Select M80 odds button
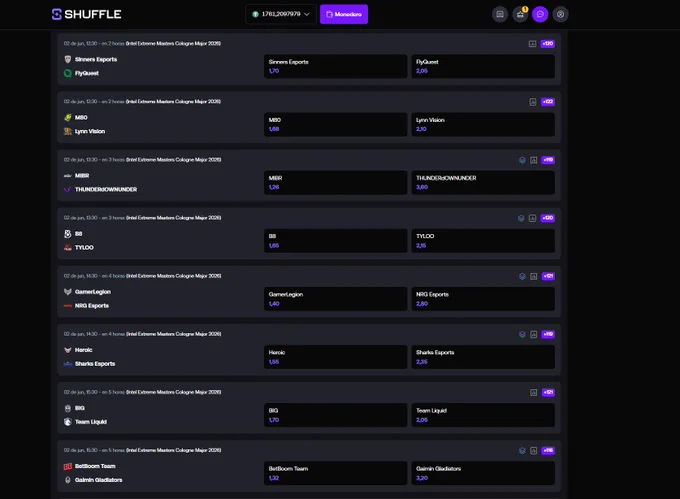680x499 pixels. [x=336, y=124]
